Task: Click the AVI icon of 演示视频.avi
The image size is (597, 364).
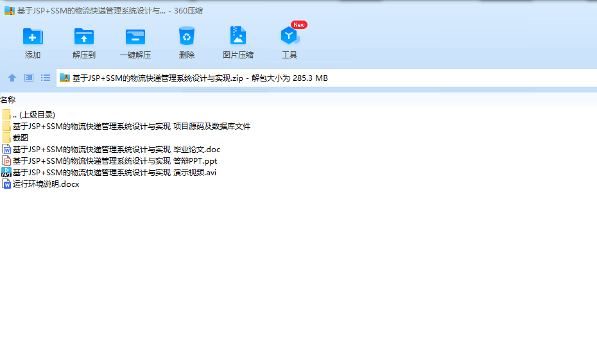Action: coord(6,173)
